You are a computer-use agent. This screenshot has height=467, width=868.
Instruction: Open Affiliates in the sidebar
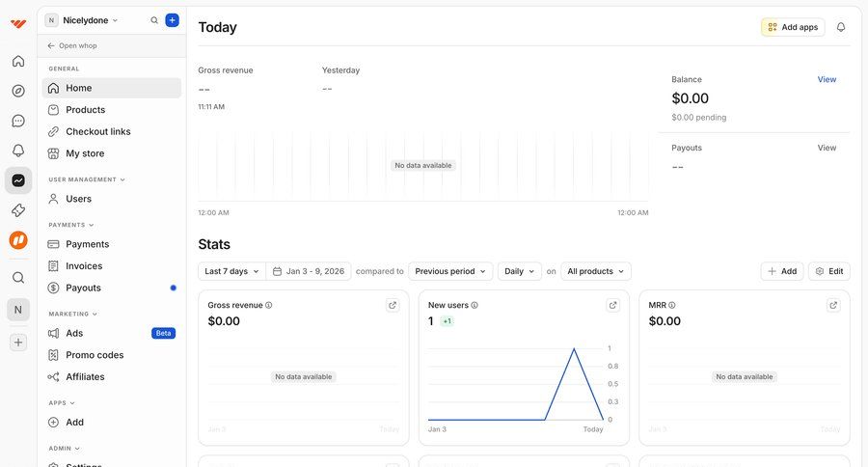111,377
